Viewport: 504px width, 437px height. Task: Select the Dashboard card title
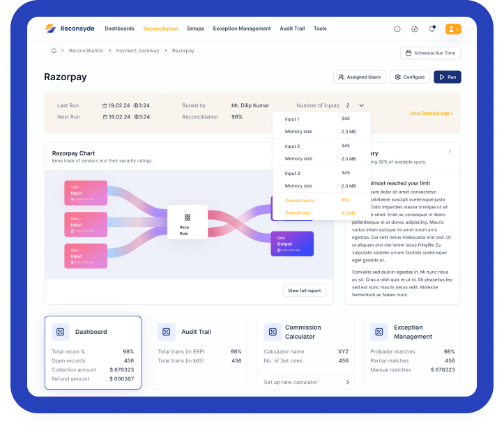coord(91,332)
